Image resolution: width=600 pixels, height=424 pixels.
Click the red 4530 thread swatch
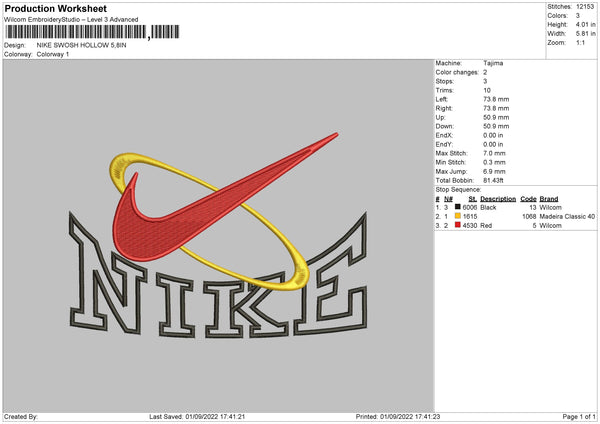458,225
